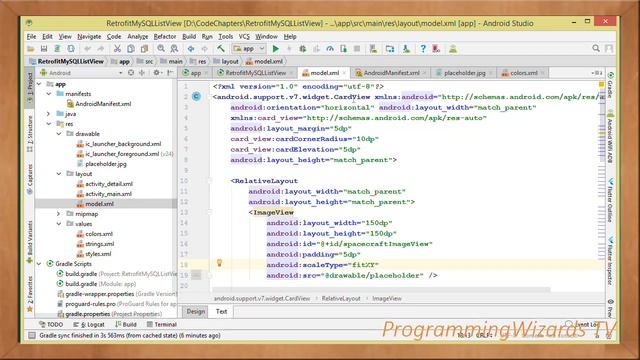Collapse the layout folder
Viewport: 640px width, 360px height.
(59, 174)
